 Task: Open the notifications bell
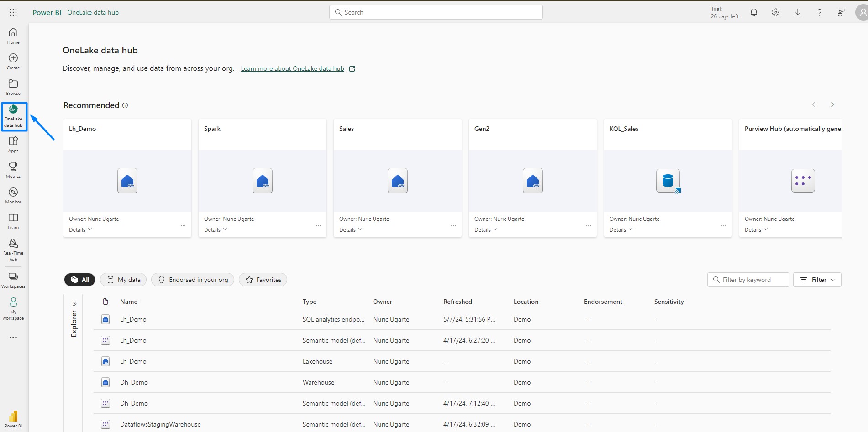tap(754, 12)
